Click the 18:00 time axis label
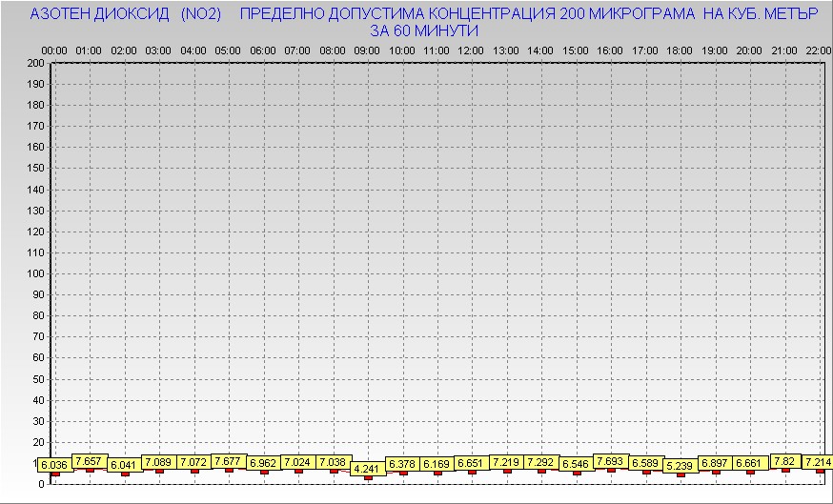The image size is (833, 504). [x=680, y=51]
